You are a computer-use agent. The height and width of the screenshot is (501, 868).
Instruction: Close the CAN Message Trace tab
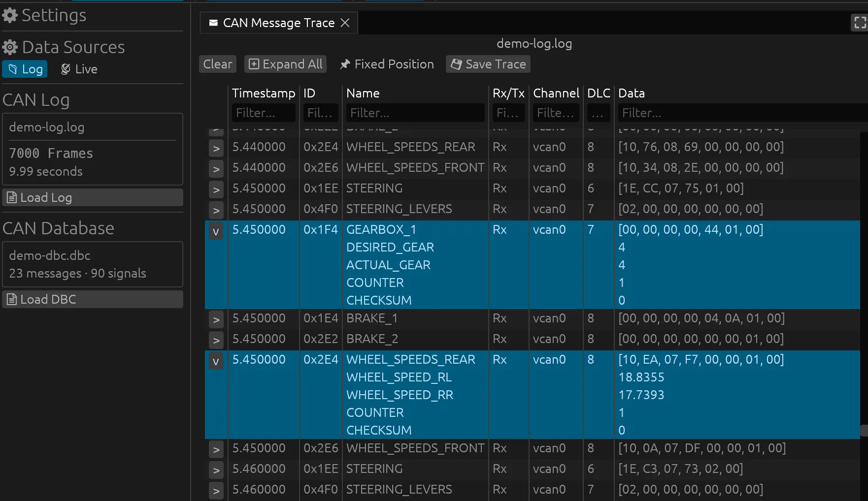345,23
